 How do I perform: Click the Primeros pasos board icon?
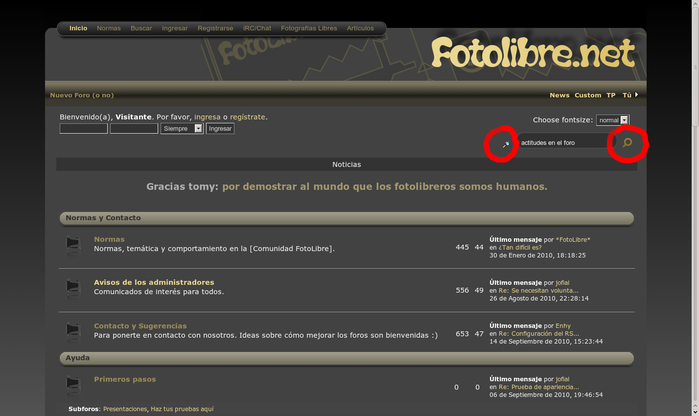[73, 385]
